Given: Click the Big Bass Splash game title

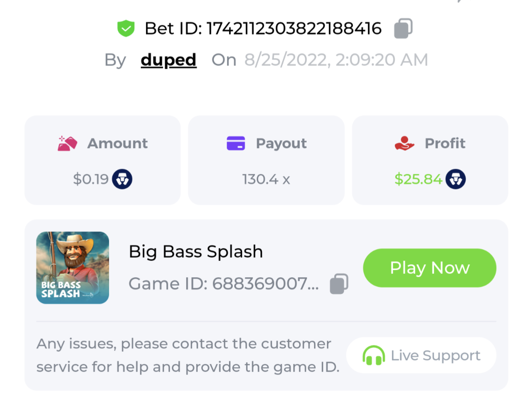Looking at the screenshot, I should (x=196, y=252).
